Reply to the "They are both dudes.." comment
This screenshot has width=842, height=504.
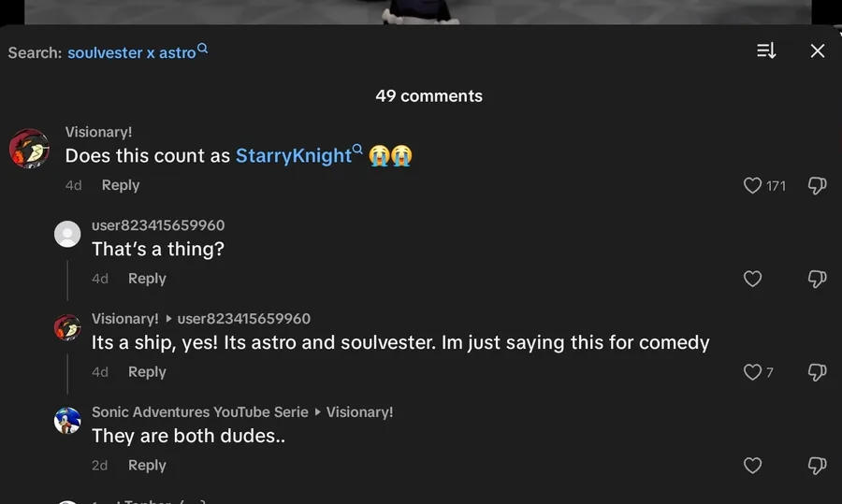pos(147,466)
